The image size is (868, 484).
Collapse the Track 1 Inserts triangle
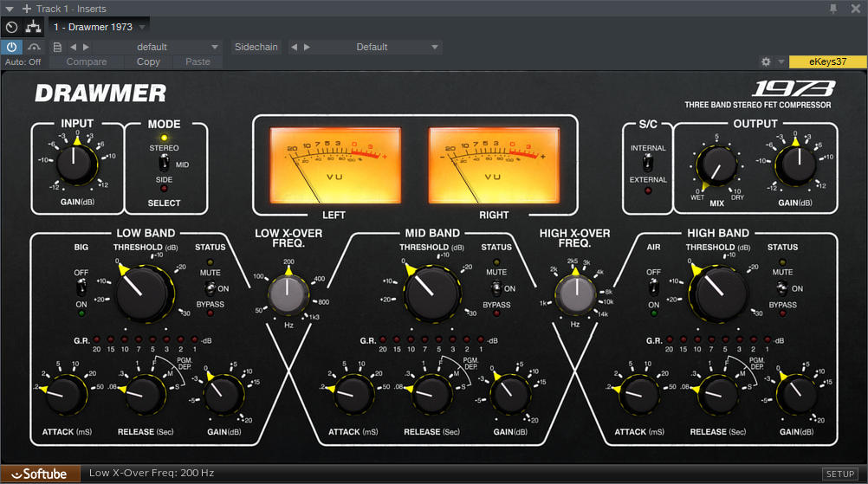tap(10, 9)
